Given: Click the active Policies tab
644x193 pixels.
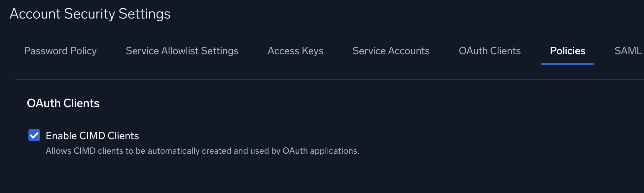Looking at the screenshot, I should 568,51.
